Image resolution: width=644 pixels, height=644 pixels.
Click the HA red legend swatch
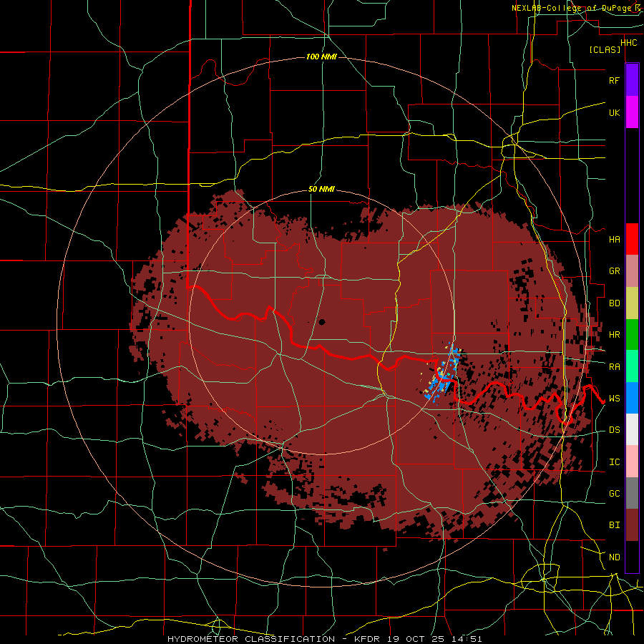pos(632,239)
